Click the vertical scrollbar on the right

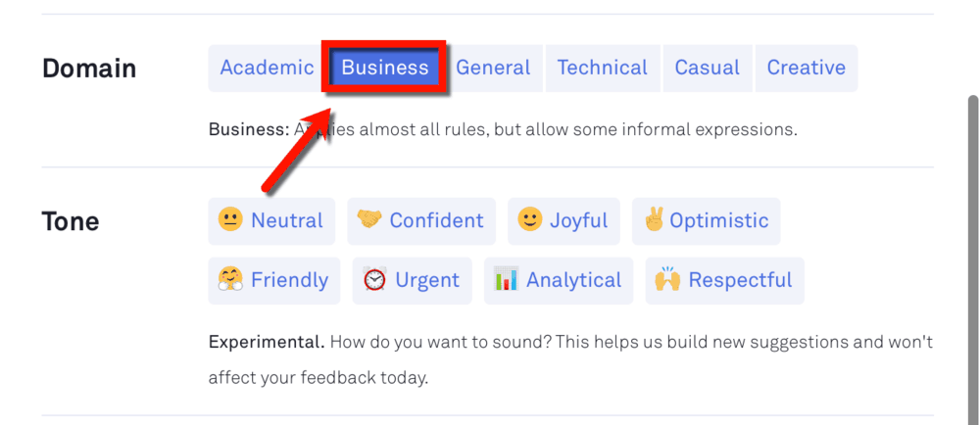973,259
